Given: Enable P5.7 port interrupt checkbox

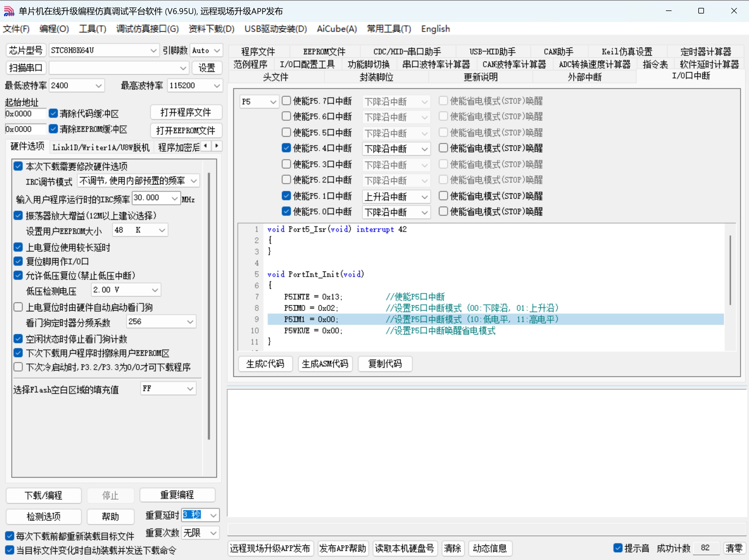Looking at the screenshot, I should tap(286, 101).
